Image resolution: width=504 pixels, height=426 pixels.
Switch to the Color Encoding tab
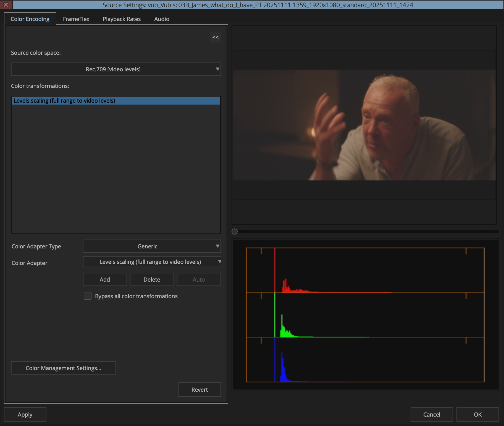click(30, 19)
